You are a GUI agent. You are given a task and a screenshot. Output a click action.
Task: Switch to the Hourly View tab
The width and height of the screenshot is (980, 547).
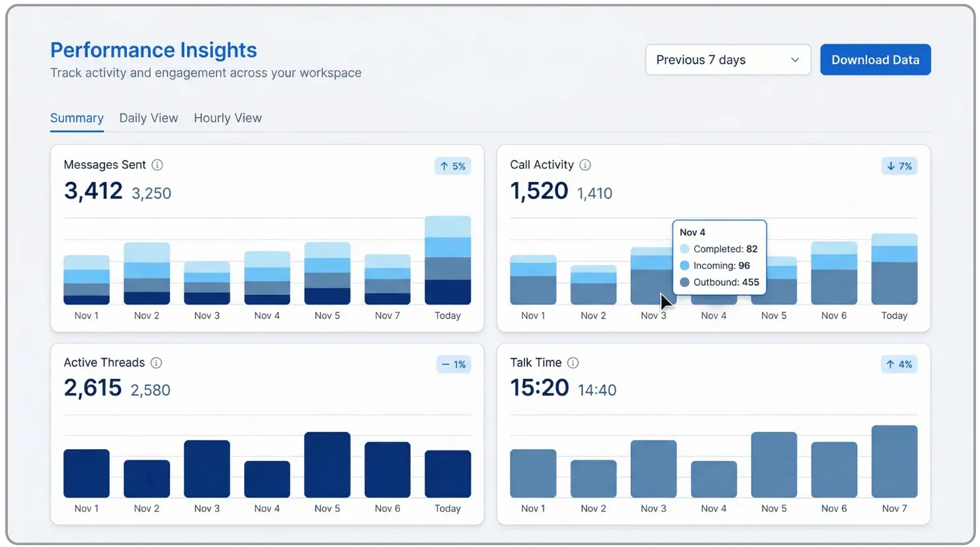(227, 118)
